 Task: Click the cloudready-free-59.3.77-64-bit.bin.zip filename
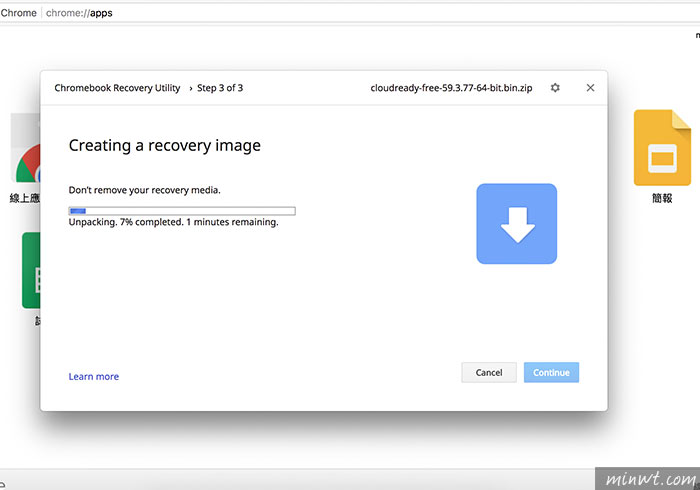pos(451,88)
